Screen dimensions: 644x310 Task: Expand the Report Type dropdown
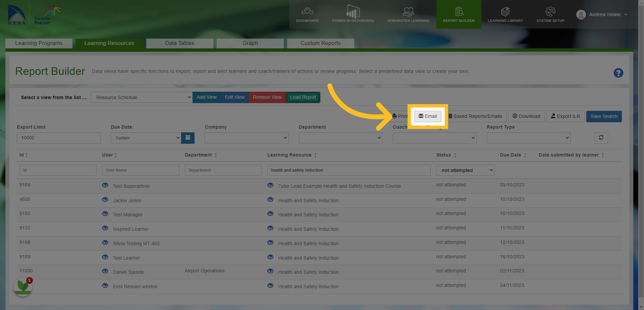(x=528, y=138)
